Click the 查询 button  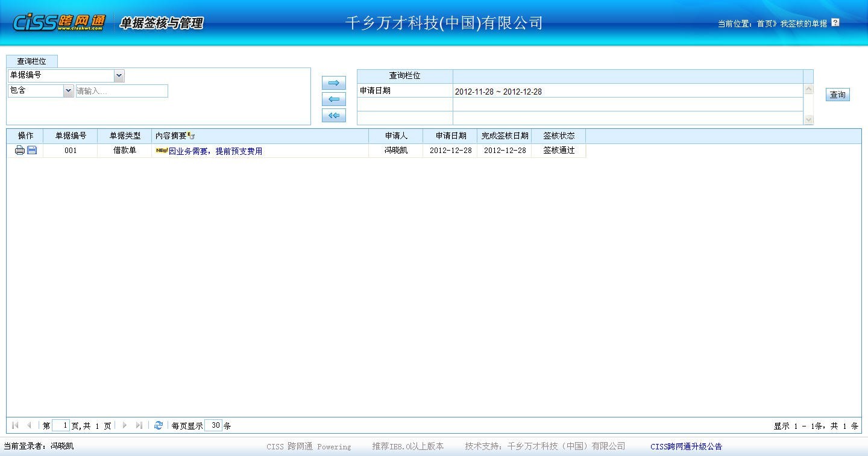point(837,95)
